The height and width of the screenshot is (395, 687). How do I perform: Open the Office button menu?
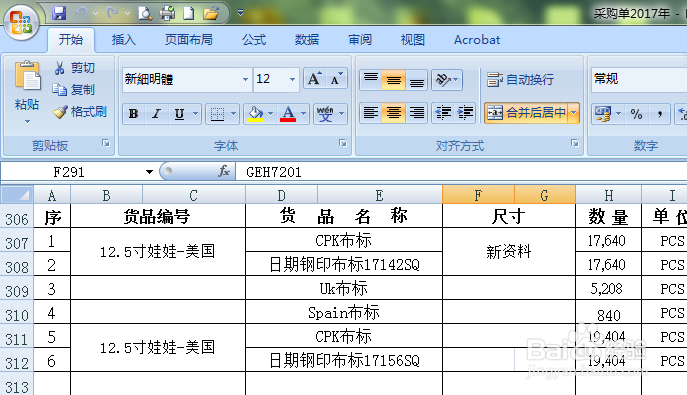(21, 21)
